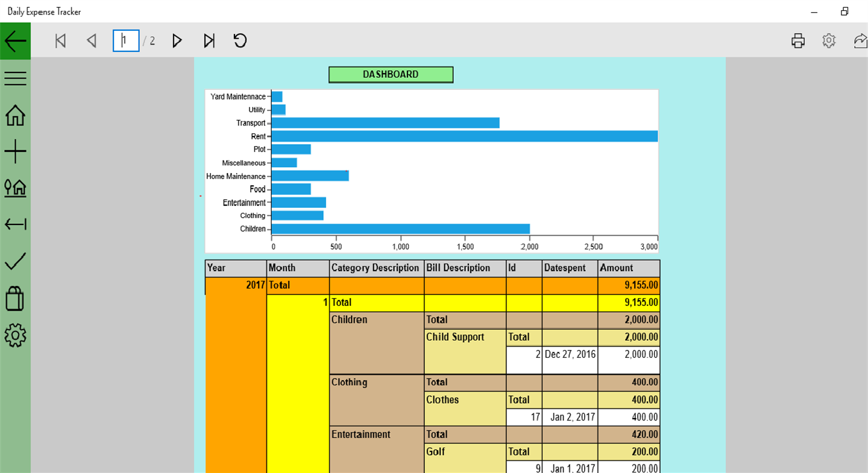Select the Id 17 cell
This screenshot has height=473, width=868.
coord(524,417)
